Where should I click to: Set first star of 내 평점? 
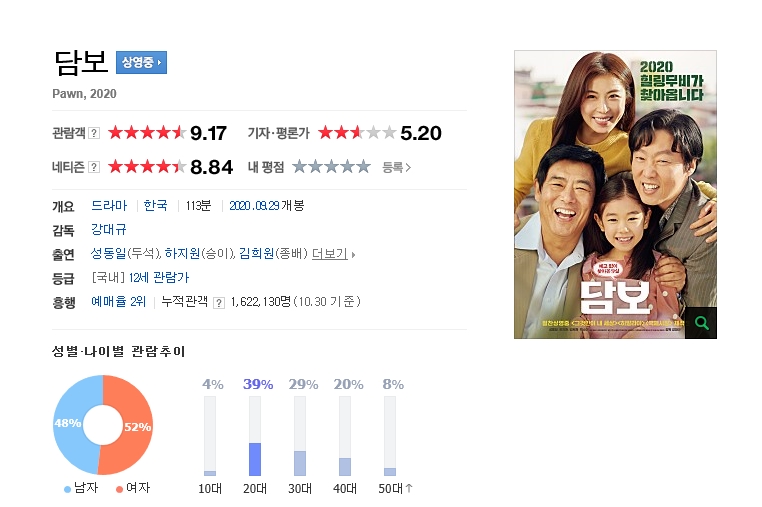point(299,167)
